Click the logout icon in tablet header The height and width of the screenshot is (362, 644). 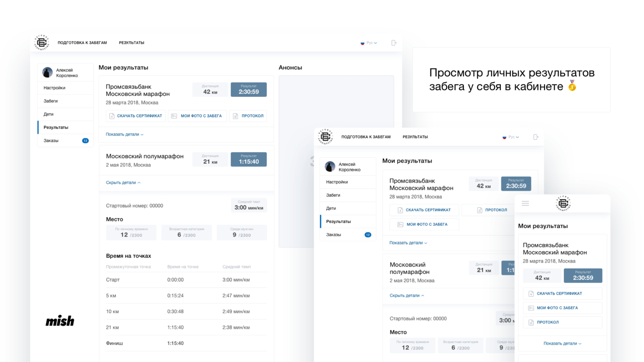click(x=535, y=137)
